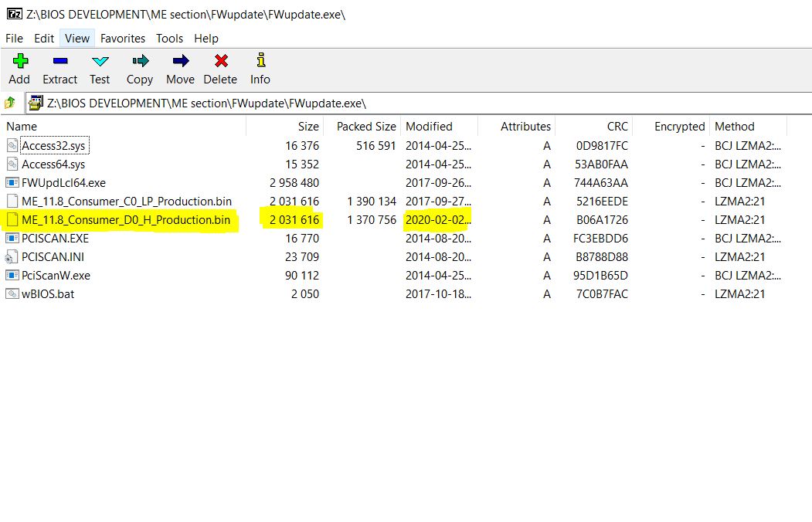Viewport: 812px width, 522px height.
Task: Click the packed size 1 390 134
Action: coord(372,202)
